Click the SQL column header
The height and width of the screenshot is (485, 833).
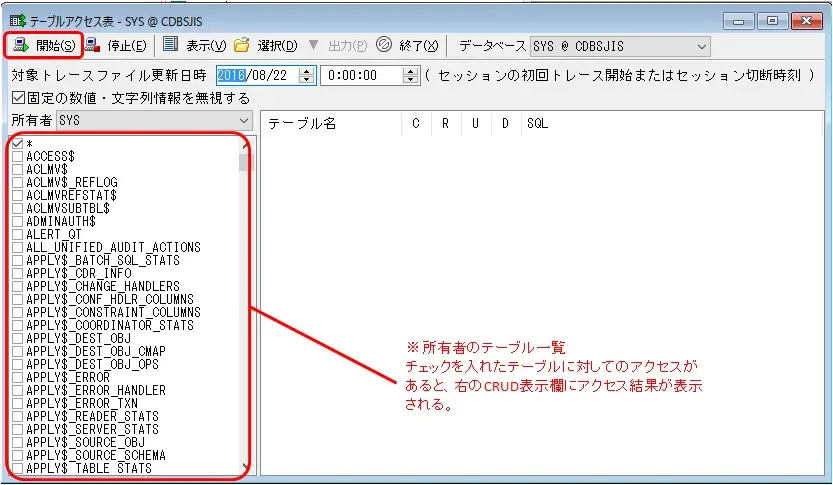pyautogui.click(x=537, y=124)
